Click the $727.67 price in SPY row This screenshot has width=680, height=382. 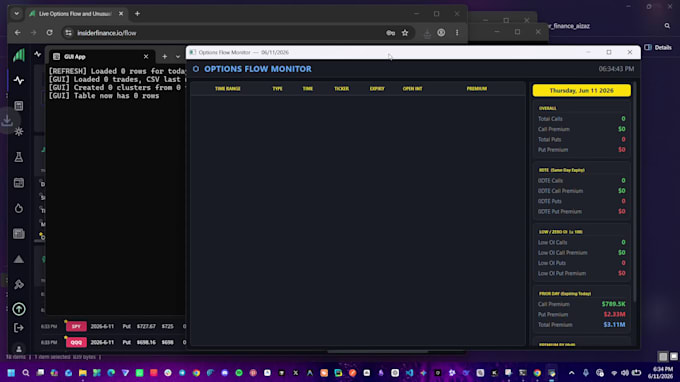146,326
